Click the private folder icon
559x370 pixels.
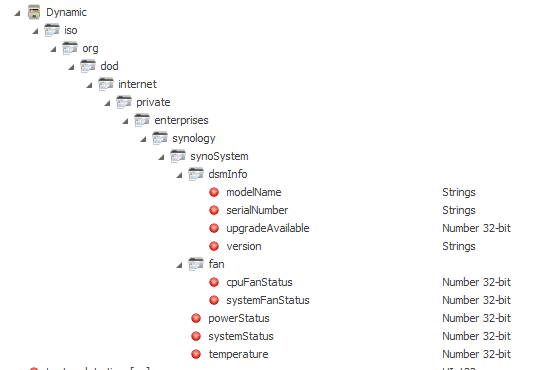tap(124, 102)
